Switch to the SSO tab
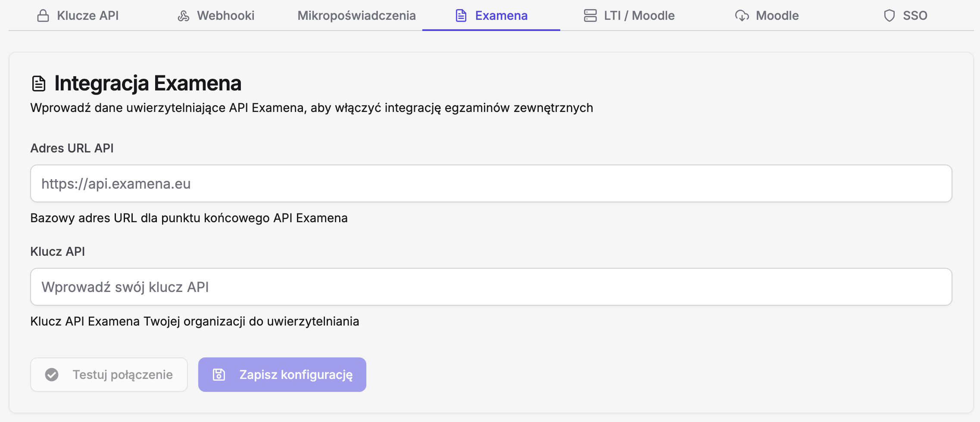The height and width of the screenshot is (422, 980). click(x=905, y=16)
